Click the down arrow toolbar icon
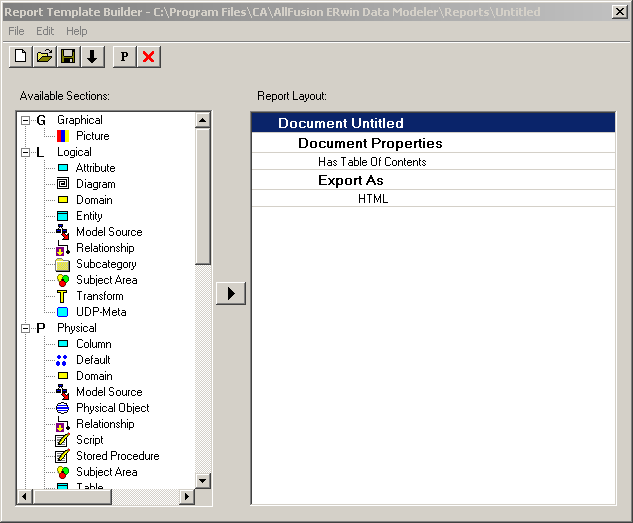The image size is (633, 523). [x=92, y=56]
